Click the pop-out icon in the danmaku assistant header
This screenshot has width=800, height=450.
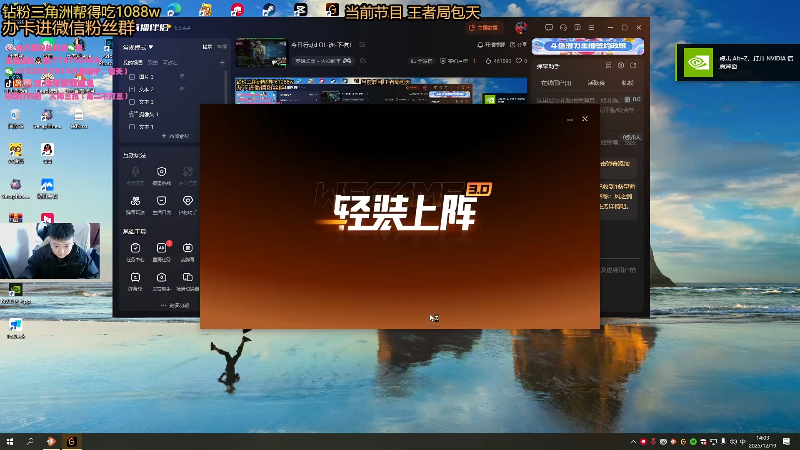(633, 66)
